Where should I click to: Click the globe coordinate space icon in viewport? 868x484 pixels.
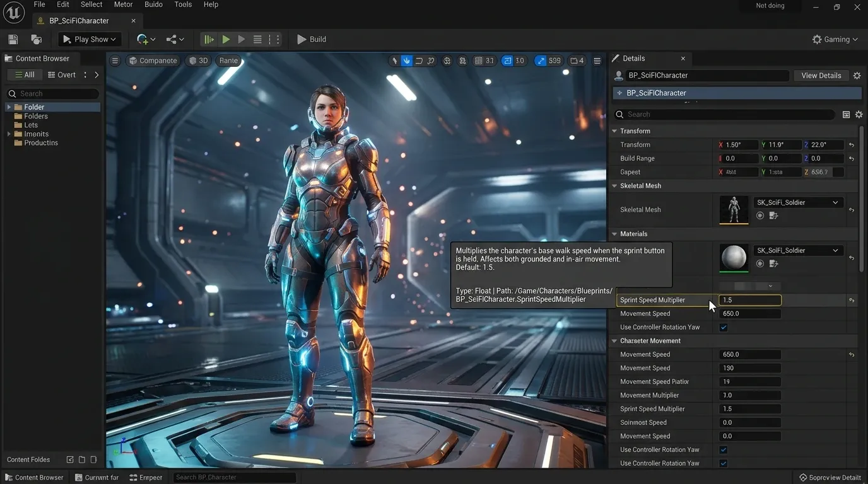447,60
